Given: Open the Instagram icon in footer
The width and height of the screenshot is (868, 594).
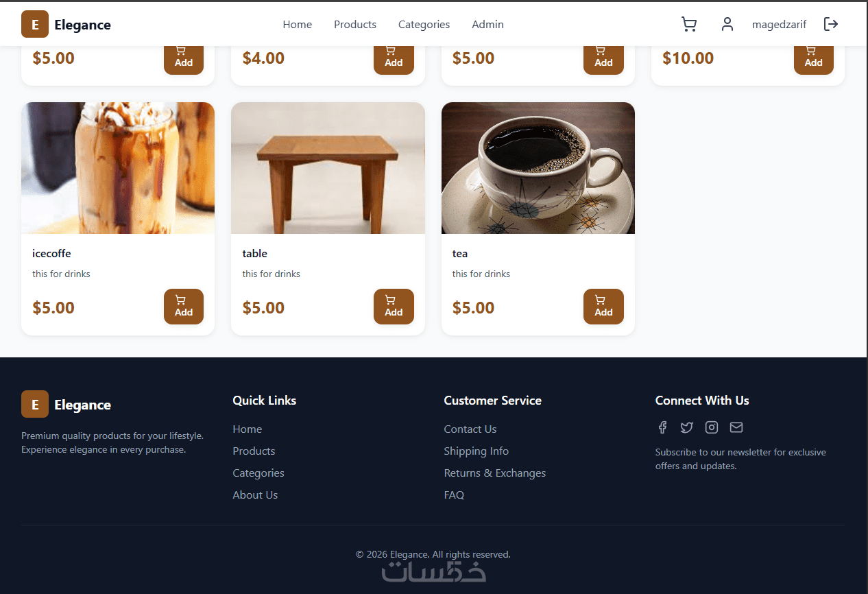Looking at the screenshot, I should [x=712, y=427].
